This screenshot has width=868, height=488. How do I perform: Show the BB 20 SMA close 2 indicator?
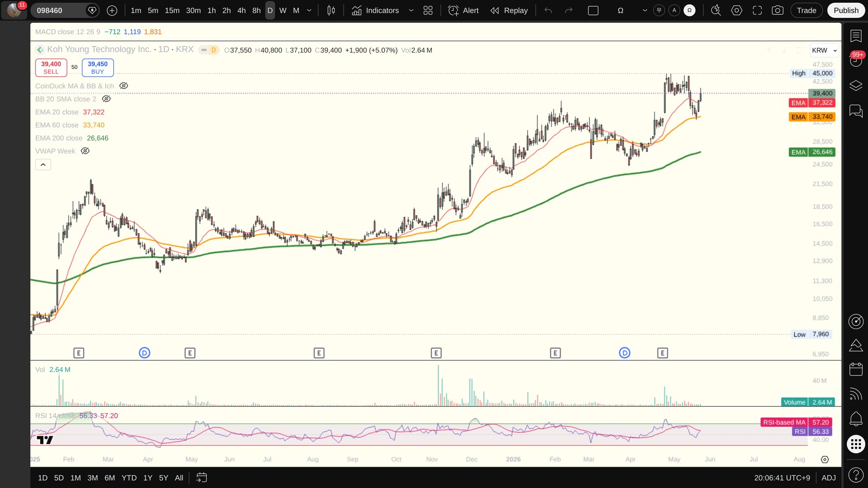[x=106, y=99]
